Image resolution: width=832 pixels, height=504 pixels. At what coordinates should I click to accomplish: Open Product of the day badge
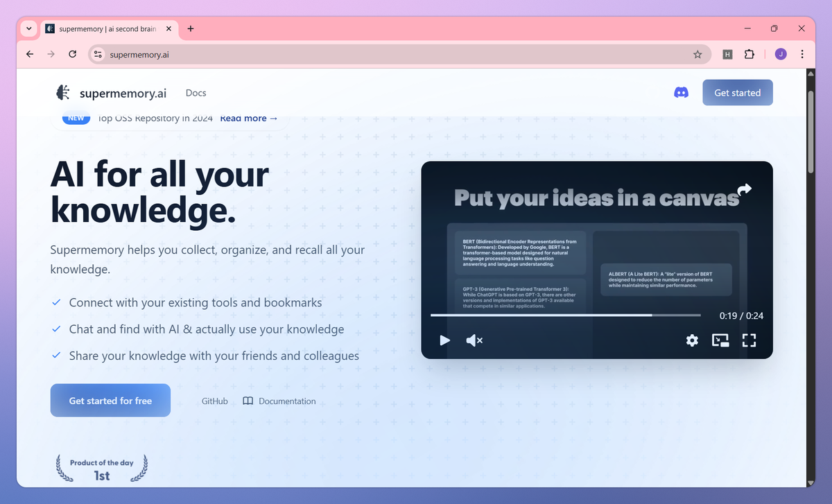(103, 468)
